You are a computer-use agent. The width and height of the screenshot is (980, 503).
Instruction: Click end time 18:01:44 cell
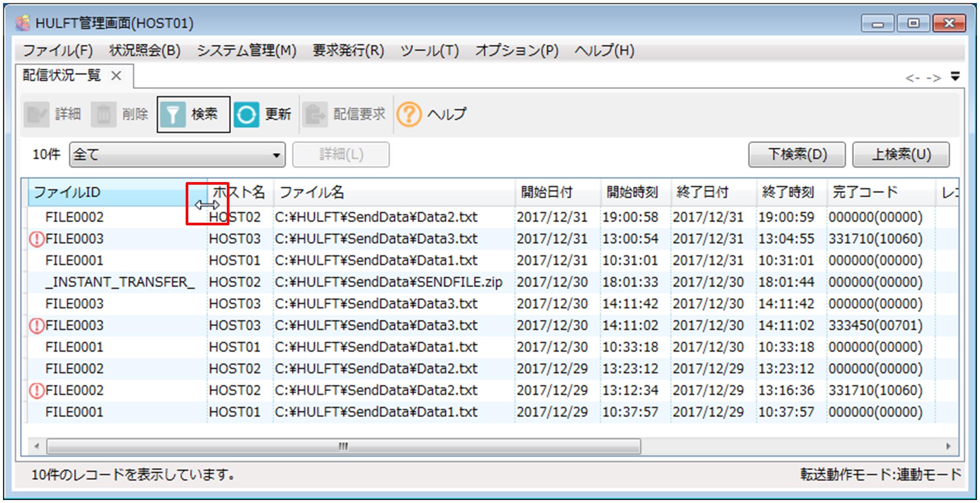(x=786, y=282)
